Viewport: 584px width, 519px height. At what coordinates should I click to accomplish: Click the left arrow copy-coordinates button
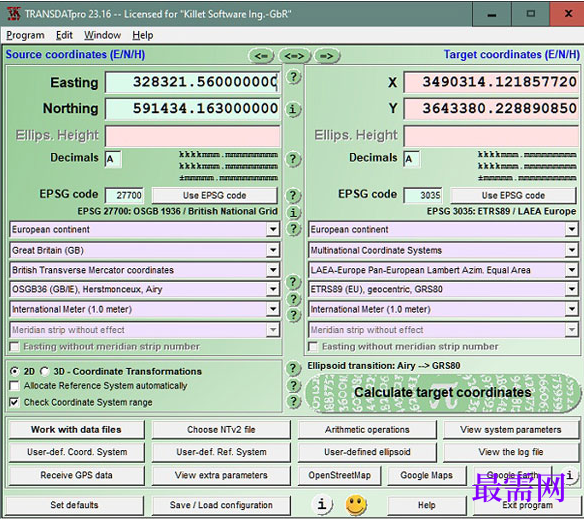[x=261, y=56]
